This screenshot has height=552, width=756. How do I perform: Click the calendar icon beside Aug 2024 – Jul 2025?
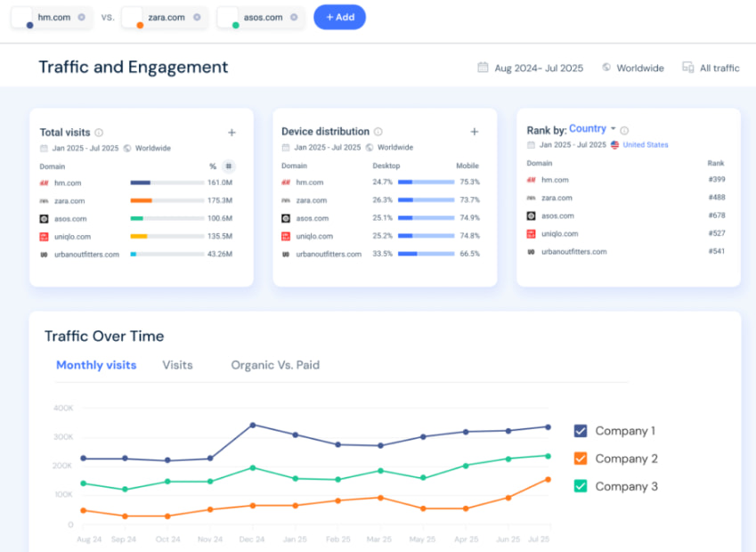tap(483, 68)
